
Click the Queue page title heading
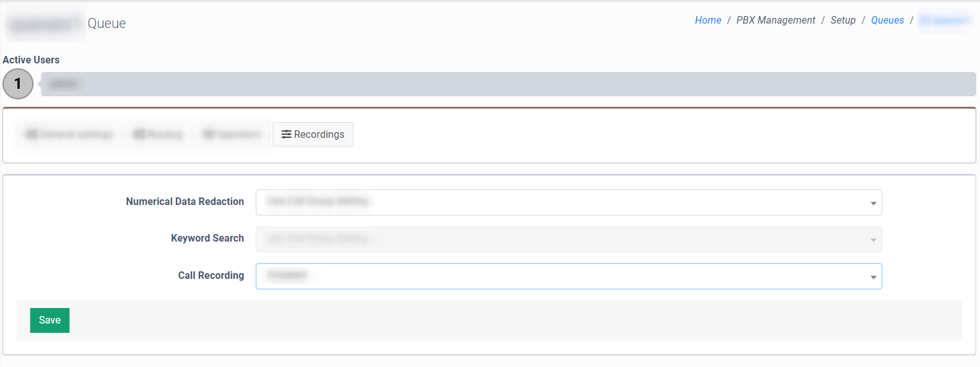[106, 24]
